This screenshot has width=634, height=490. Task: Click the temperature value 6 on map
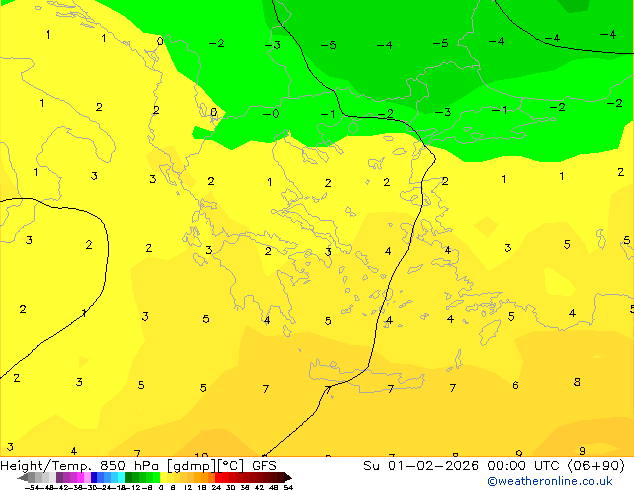pyautogui.click(x=515, y=385)
